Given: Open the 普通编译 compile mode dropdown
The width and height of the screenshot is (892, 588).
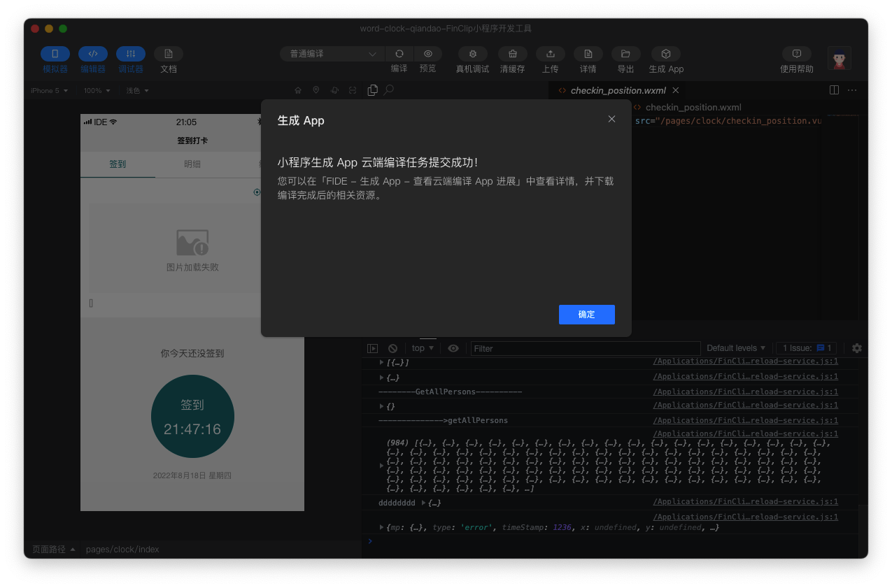Looking at the screenshot, I should [x=332, y=54].
